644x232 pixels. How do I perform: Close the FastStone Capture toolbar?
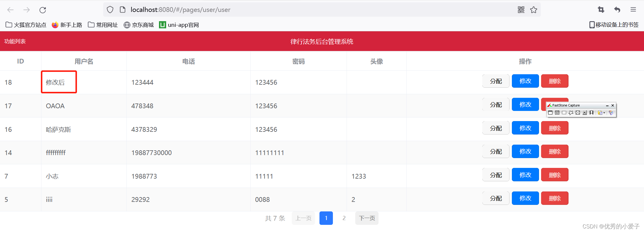613,105
